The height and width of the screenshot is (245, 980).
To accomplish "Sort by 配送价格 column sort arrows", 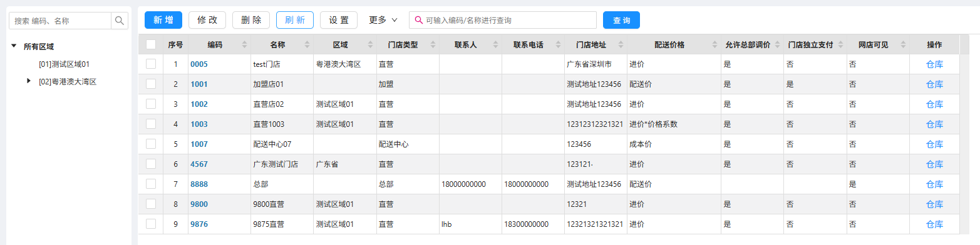I will click(x=714, y=44).
